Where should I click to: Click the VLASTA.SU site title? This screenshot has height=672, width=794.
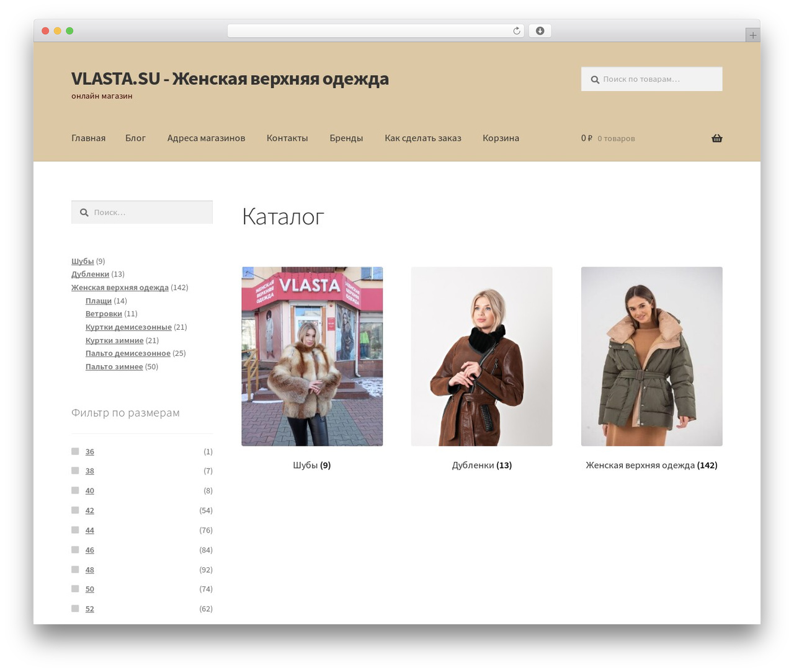click(230, 79)
